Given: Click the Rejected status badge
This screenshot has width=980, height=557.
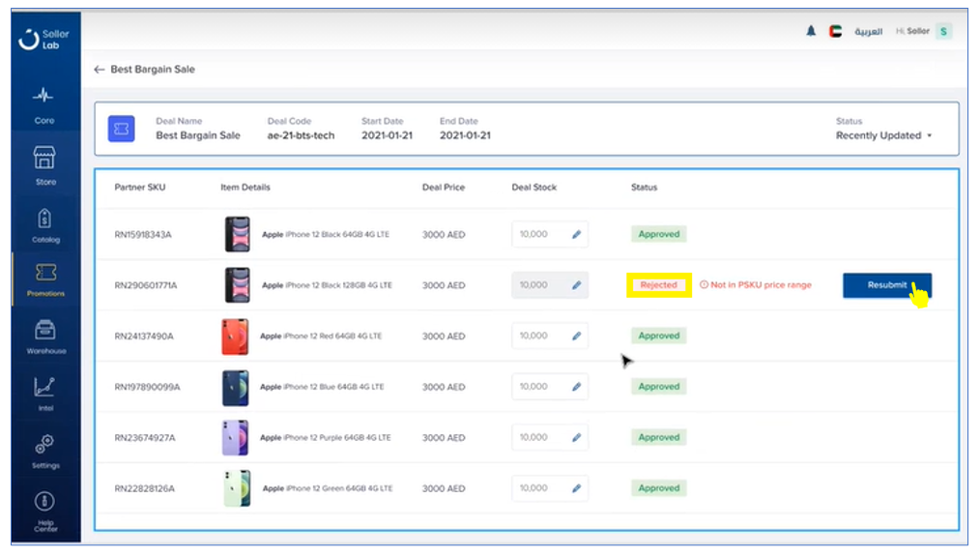Looking at the screenshot, I should (x=659, y=285).
